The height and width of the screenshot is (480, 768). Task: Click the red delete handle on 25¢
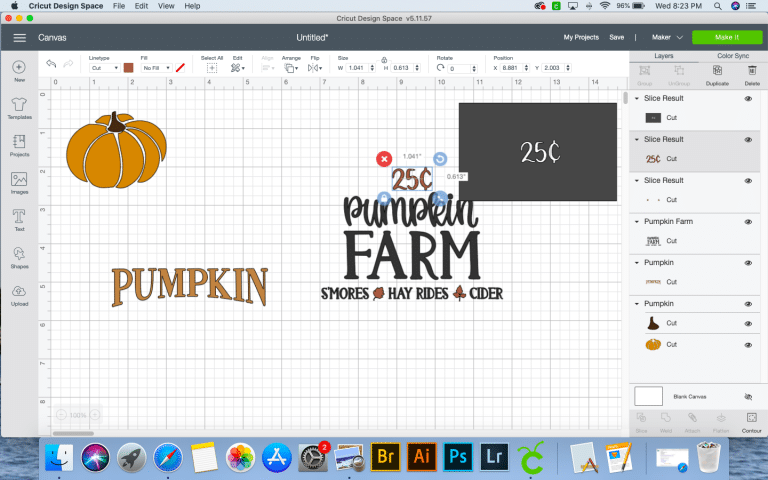point(384,159)
